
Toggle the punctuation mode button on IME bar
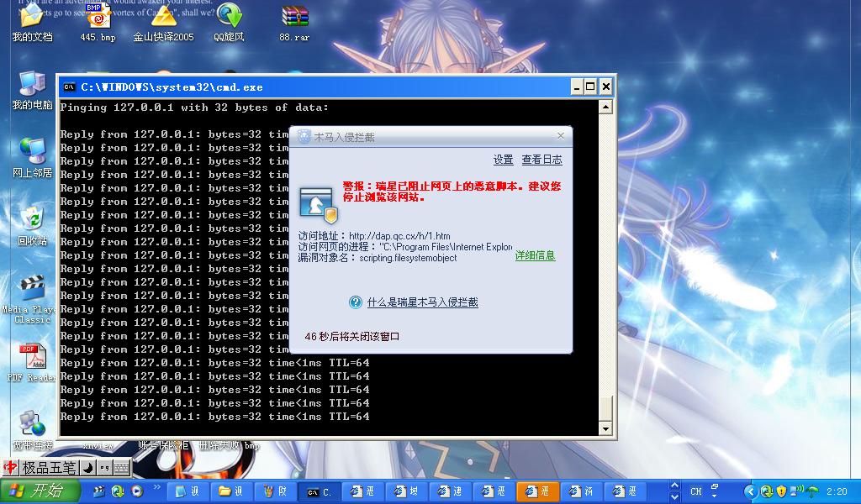pyautogui.click(x=104, y=467)
